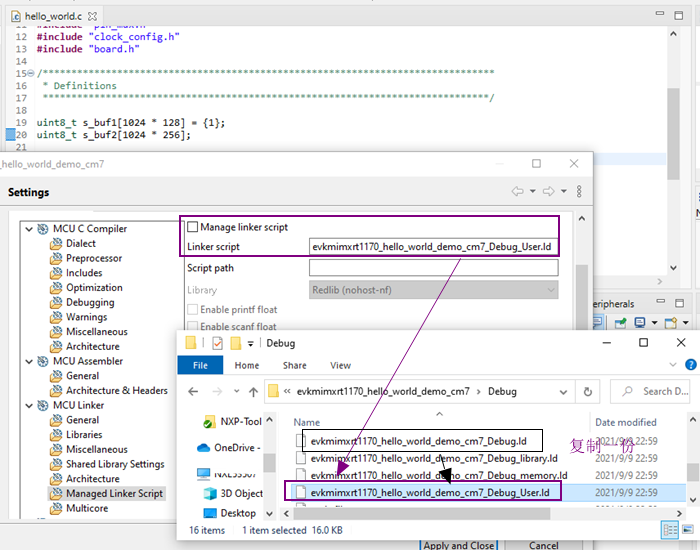Click Managed Linker Script tool icon

56,493
